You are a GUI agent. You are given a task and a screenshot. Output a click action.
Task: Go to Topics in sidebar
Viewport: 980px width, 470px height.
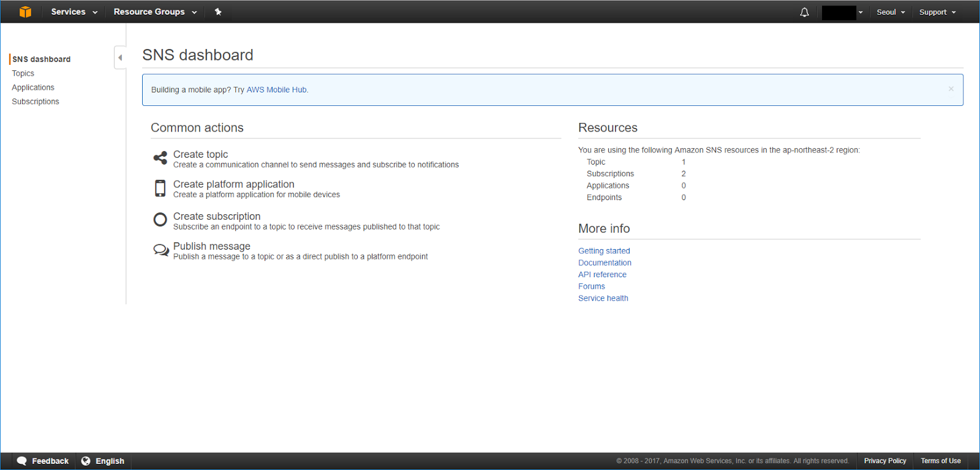[x=23, y=73]
